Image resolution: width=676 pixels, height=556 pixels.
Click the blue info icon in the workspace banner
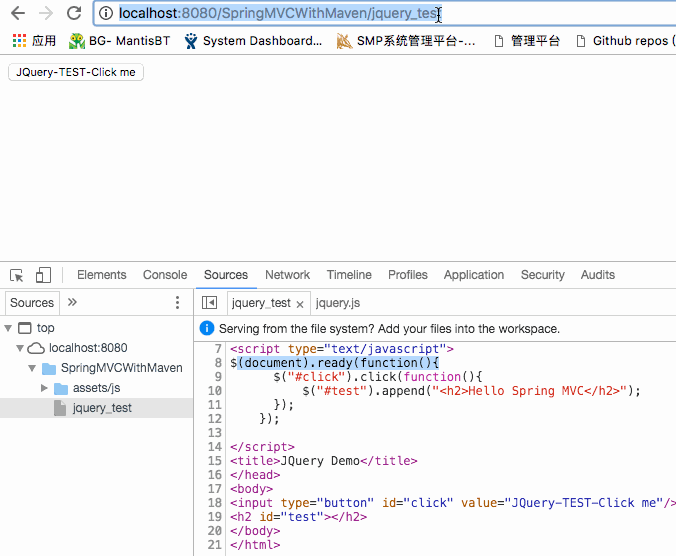tap(207, 328)
